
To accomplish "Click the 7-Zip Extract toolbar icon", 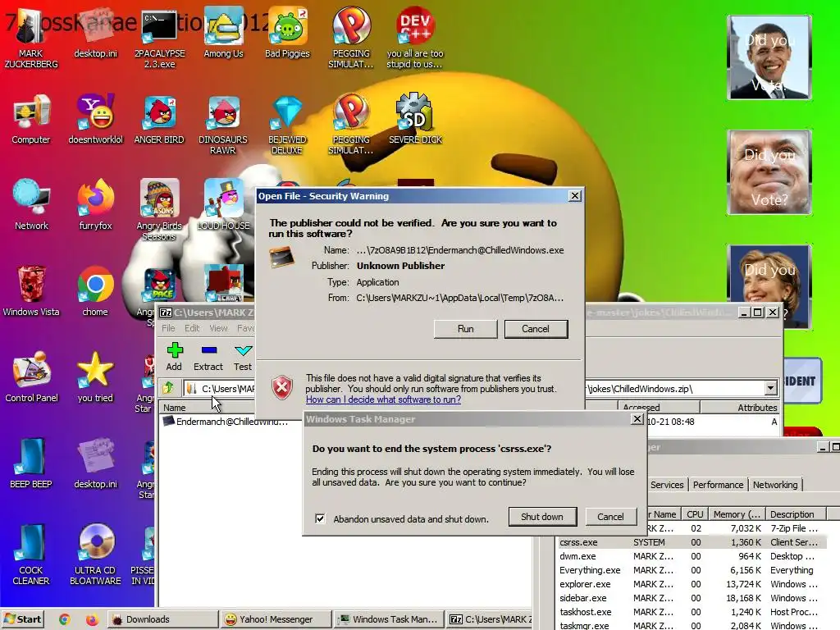I will (208, 357).
